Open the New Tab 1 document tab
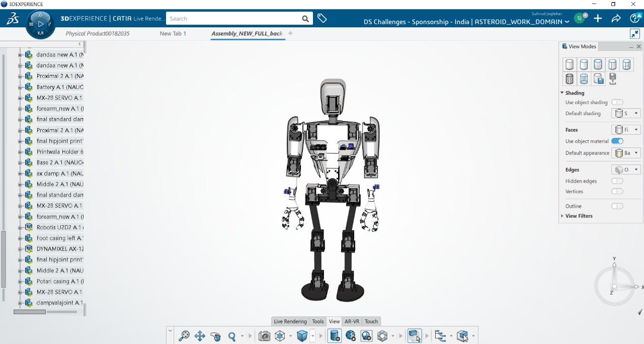The image size is (644, 344). pyautogui.click(x=173, y=34)
